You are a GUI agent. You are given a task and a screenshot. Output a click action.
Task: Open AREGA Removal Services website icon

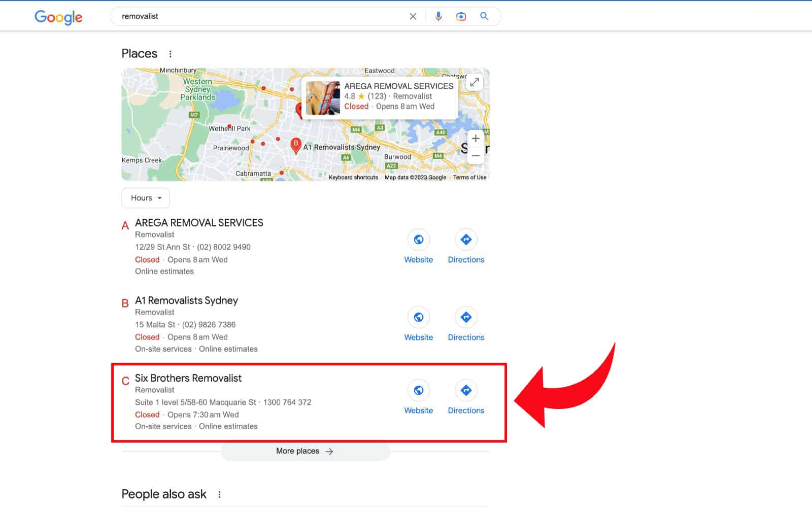(419, 240)
